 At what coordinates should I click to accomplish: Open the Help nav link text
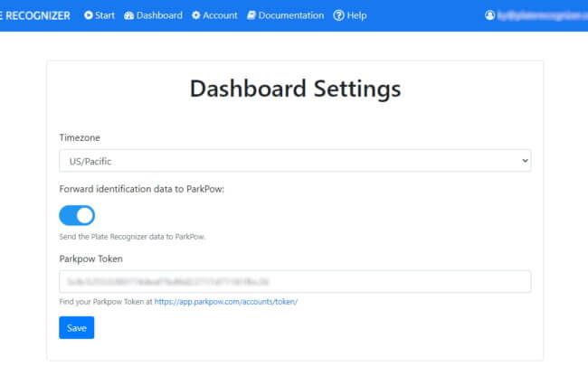point(356,15)
